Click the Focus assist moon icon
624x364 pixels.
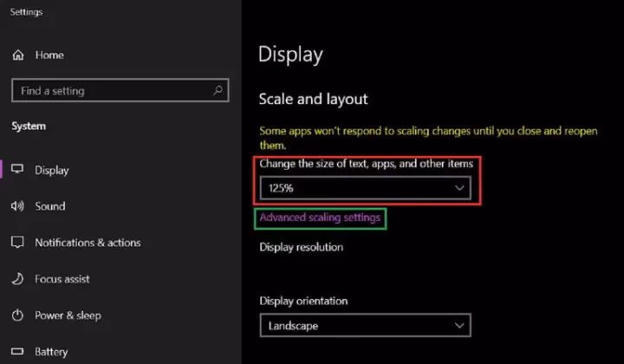pyautogui.click(x=17, y=279)
